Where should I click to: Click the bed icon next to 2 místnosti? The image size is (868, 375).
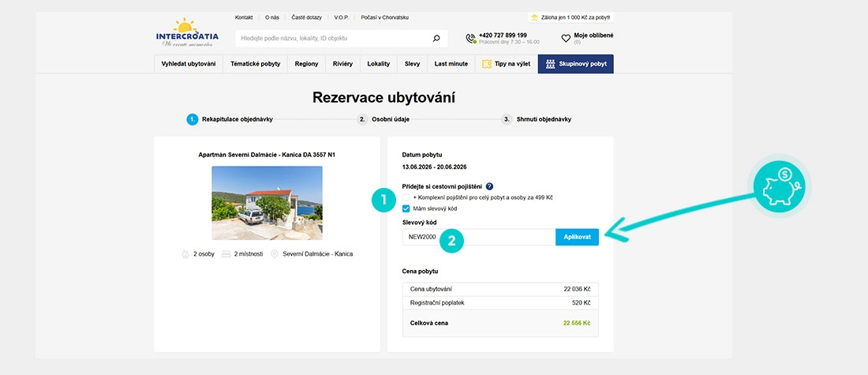point(226,253)
